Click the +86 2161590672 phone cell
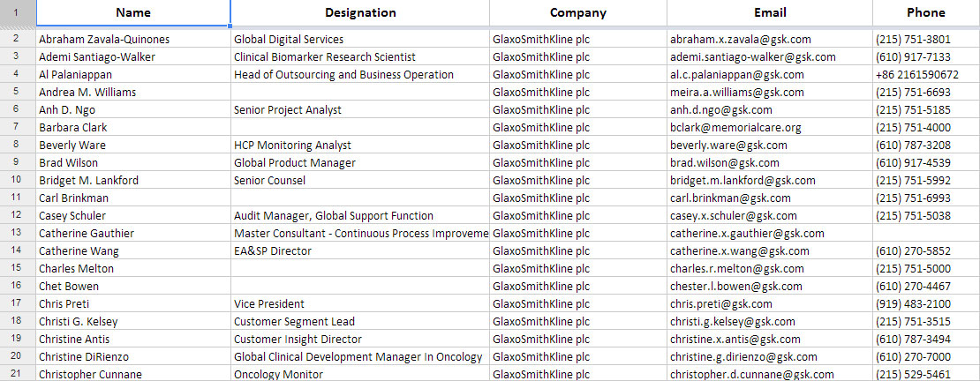 925,75
